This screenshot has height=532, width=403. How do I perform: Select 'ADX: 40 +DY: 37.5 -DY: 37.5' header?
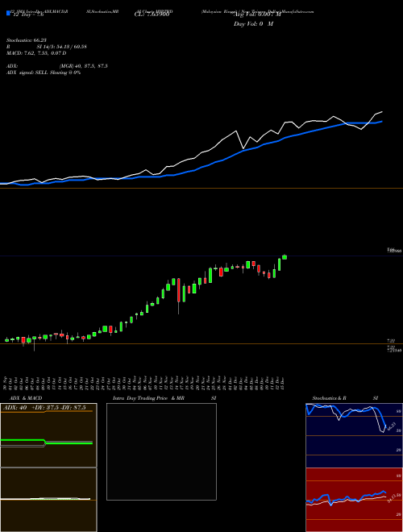click(44, 408)
